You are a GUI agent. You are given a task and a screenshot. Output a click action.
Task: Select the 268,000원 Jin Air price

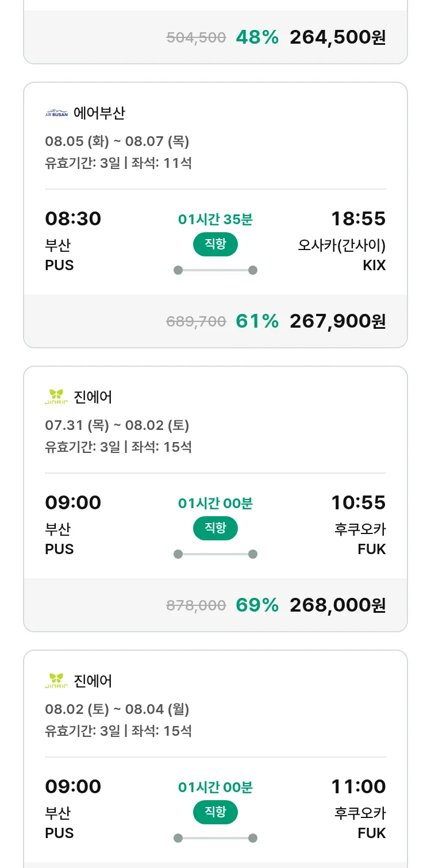tap(337, 605)
